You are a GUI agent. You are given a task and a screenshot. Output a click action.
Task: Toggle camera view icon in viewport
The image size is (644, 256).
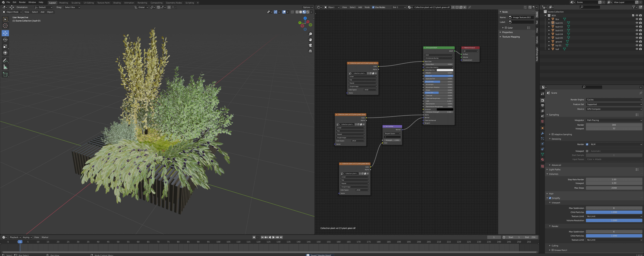tap(310, 45)
